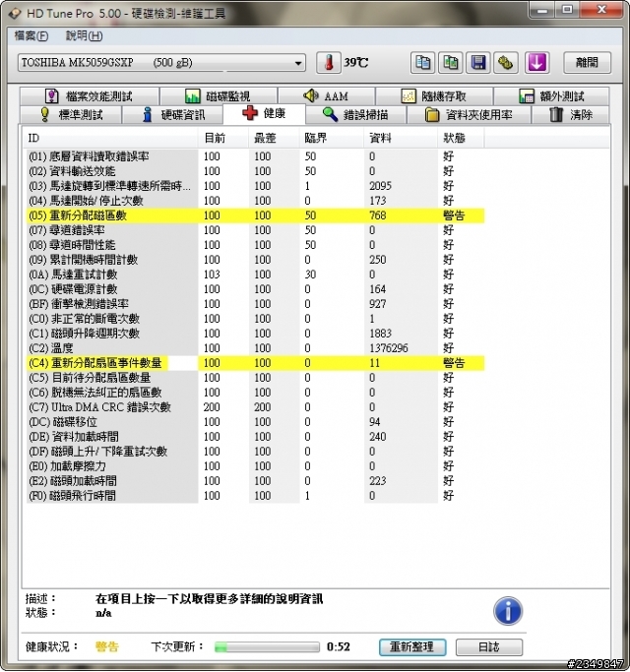Select row (DF) 磁頭上升/下降重試次數
The image size is (630, 672).
coord(256,452)
